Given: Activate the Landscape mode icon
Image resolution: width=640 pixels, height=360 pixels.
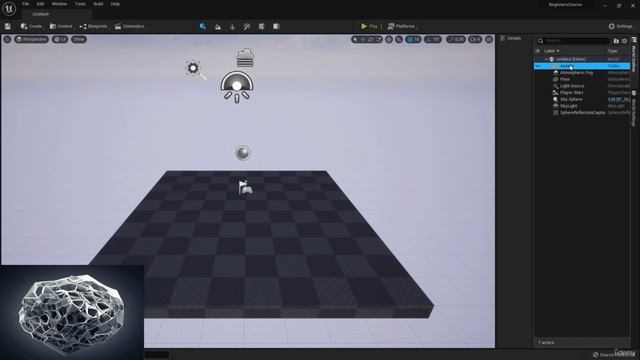Looking at the screenshot, I should (x=218, y=27).
